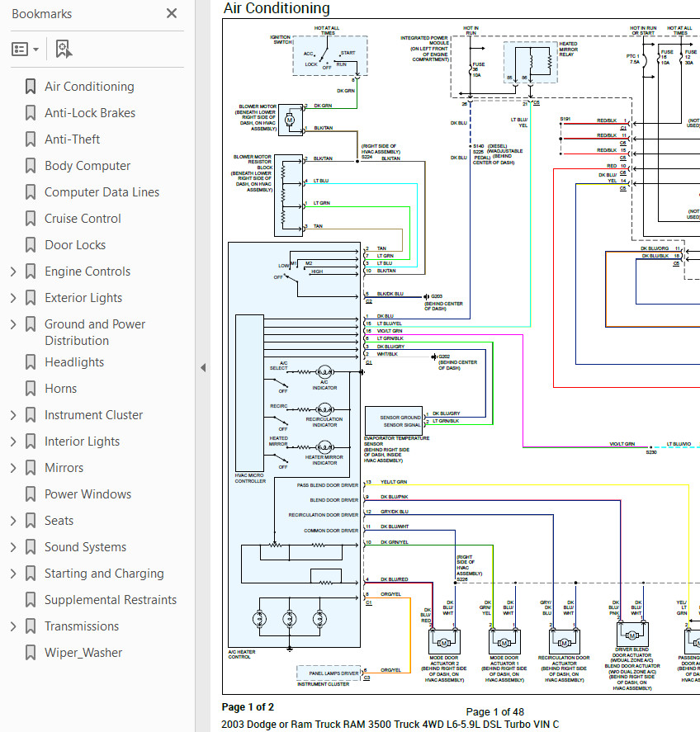The height and width of the screenshot is (732, 700).
Task: Open the Headlights bookmark
Action: [74, 362]
